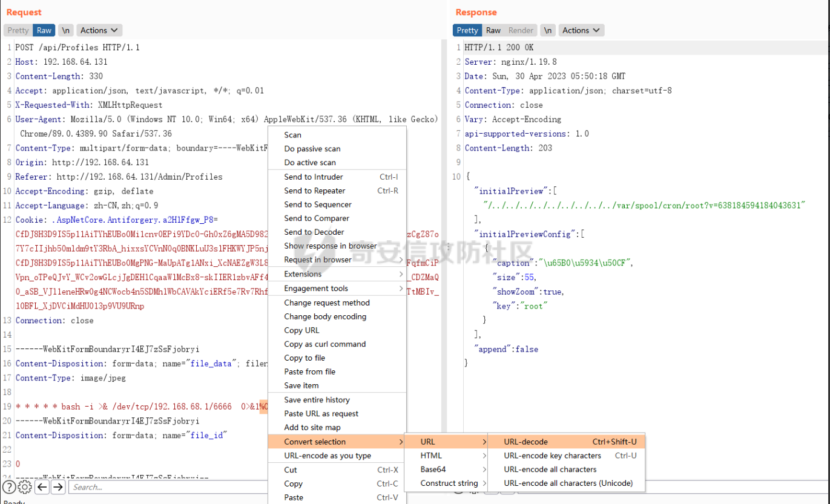Choose Save item
Image resolution: width=830 pixels, height=504 pixels.
(337, 386)
